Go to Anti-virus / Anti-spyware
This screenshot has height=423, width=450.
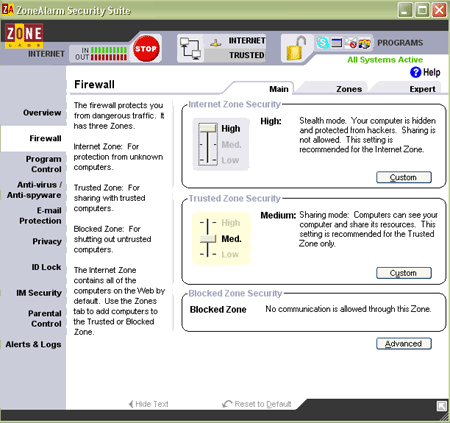(x=34, y=190)
